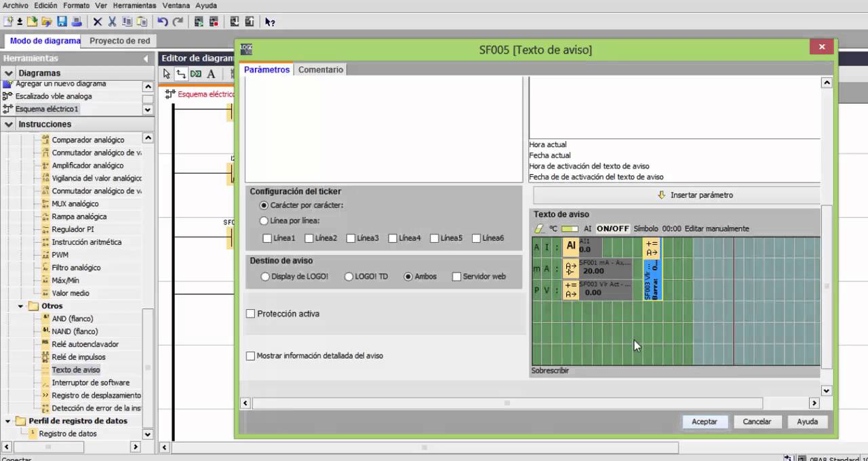Tick the Línea6 checkbox
868x461 pixels.
[x=476, y=238]
